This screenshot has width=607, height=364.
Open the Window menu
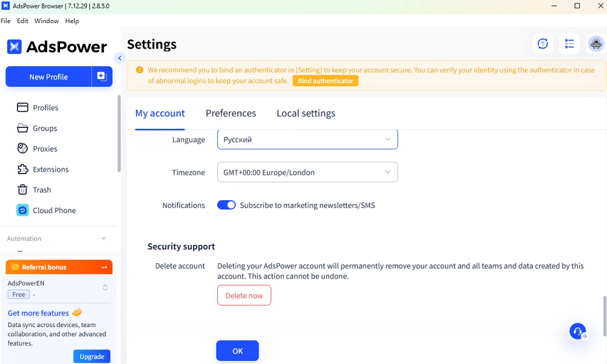(47, 21)
